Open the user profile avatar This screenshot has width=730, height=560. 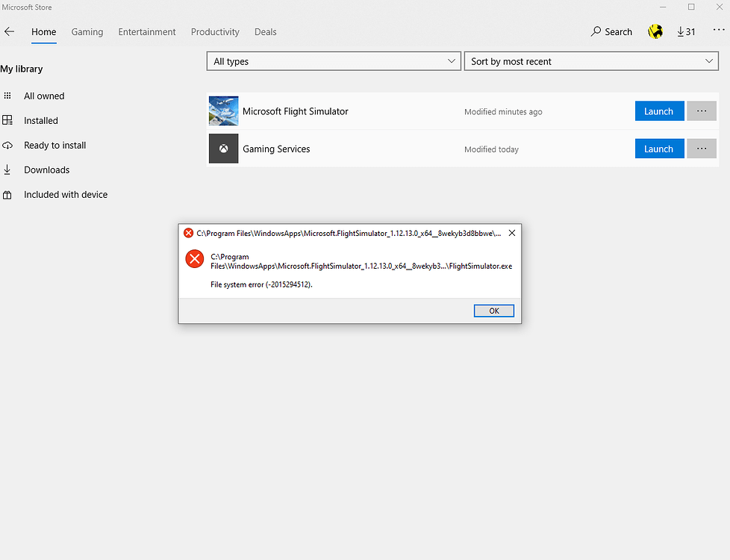(x=655, y=31)
